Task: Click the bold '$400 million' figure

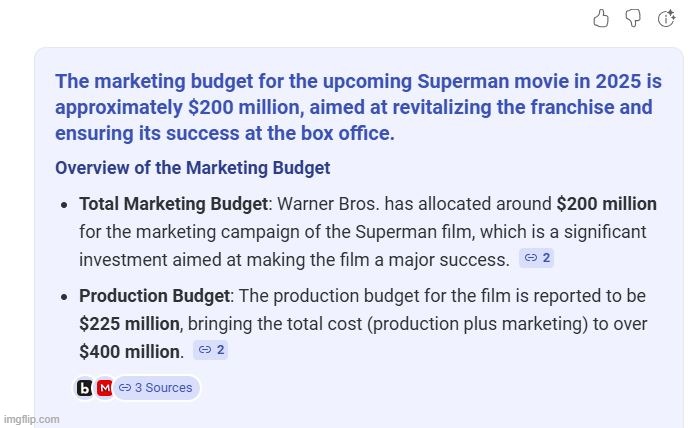Action: (x=129, y=351)
